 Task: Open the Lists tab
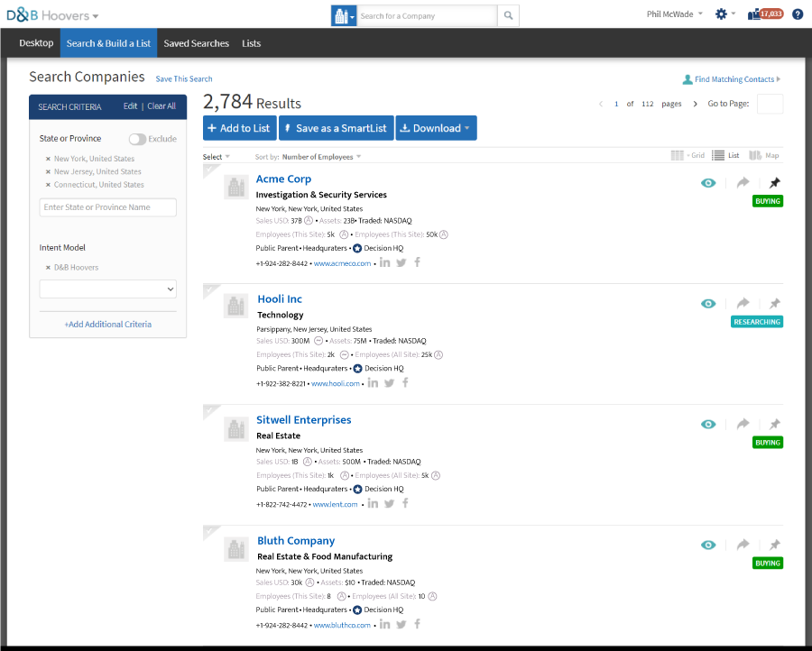251,43
